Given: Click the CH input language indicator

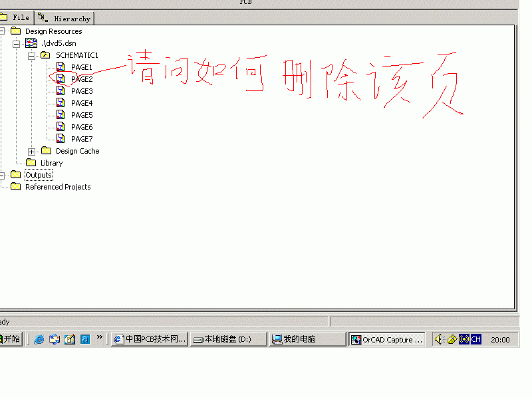Looking at the screenshot, I should (475, 339).
